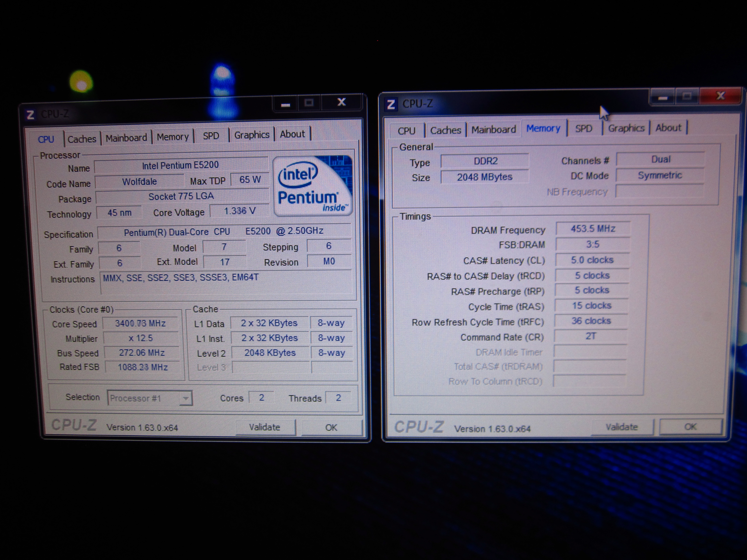Click the tRFC value 36 clocks
This screenshot has height=560, width=747.
591,321
